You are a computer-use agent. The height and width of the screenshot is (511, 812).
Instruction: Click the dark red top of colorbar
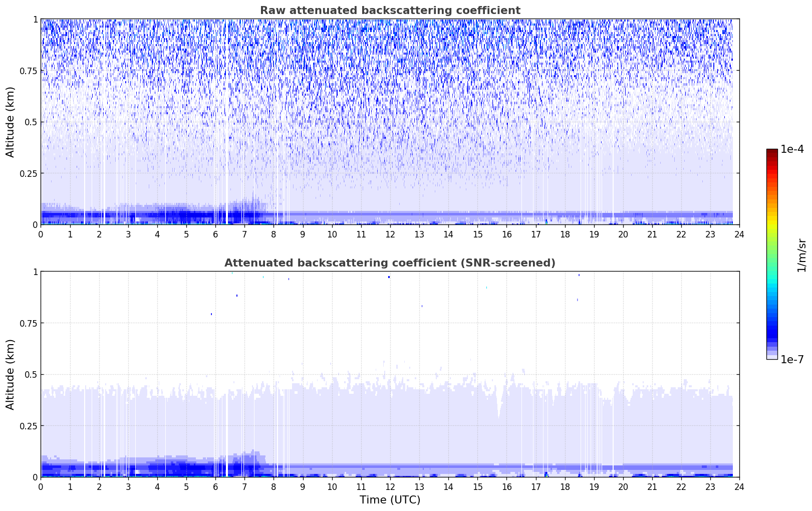click(x=771, y=152)
